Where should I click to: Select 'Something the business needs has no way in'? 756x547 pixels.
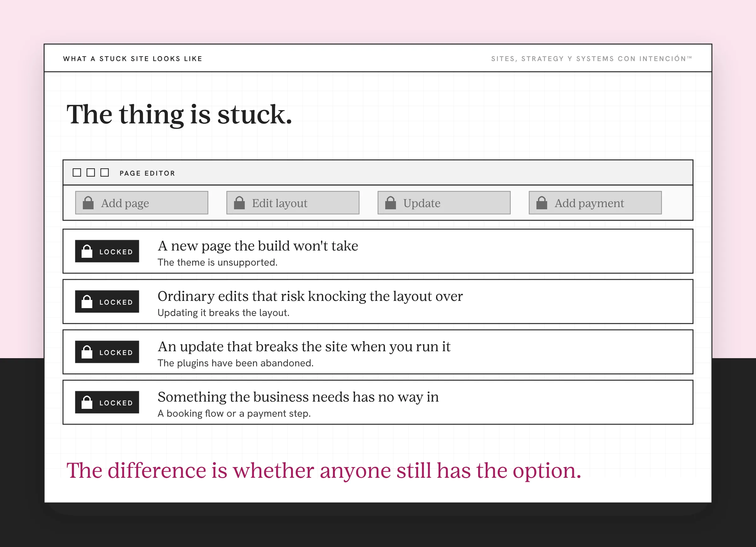[x=298, y=397]
